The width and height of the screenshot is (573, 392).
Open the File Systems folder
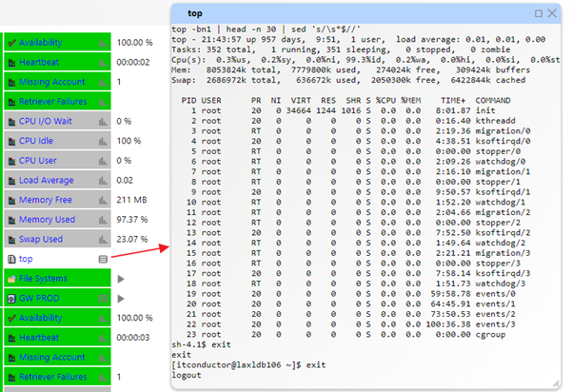coord(43,279)
